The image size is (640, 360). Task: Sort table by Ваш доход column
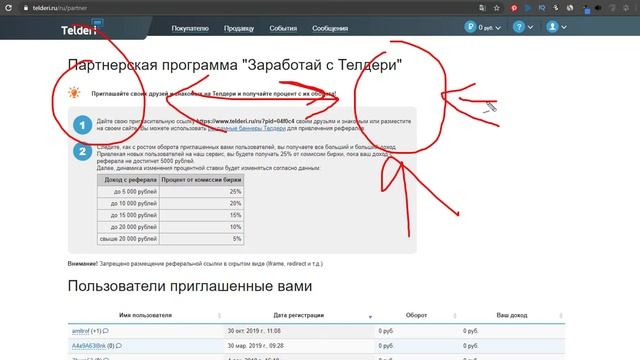tap(511, 315)
